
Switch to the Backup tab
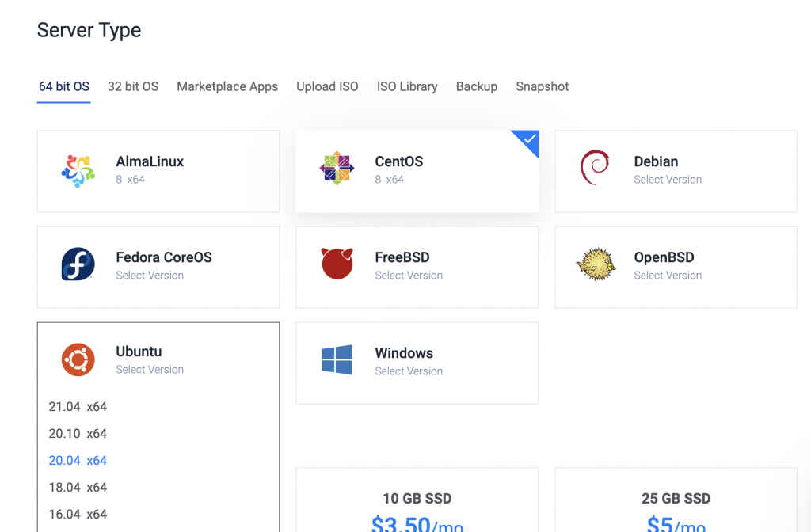coord(476,86)
